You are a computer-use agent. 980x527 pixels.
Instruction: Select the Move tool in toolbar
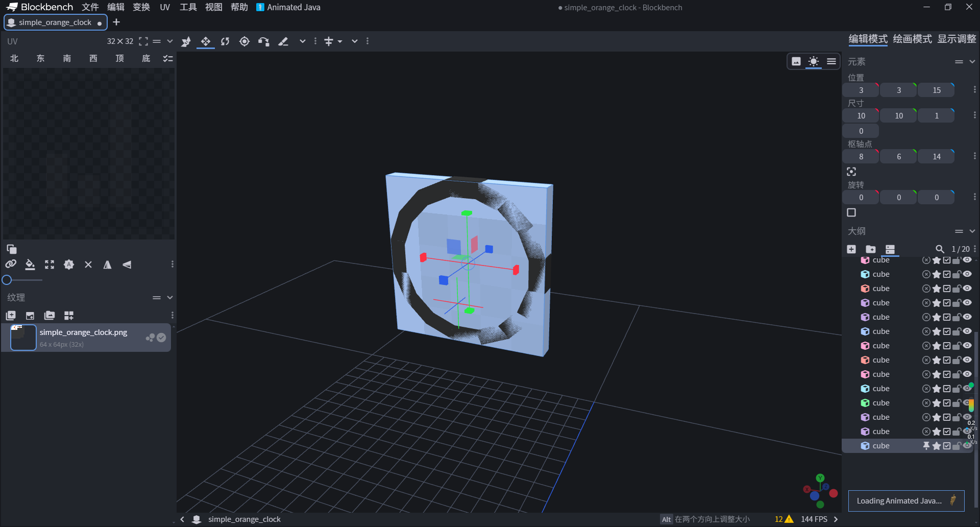pos(186,41)
